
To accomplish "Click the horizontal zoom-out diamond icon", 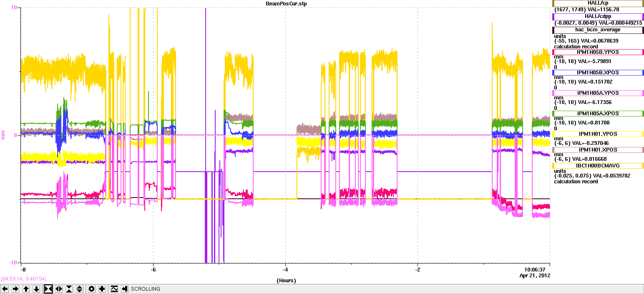I will (x=59, y=289).
